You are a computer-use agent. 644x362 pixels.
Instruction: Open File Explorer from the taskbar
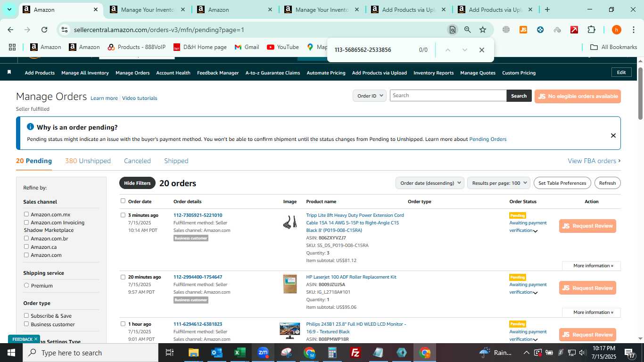(193, 353)
